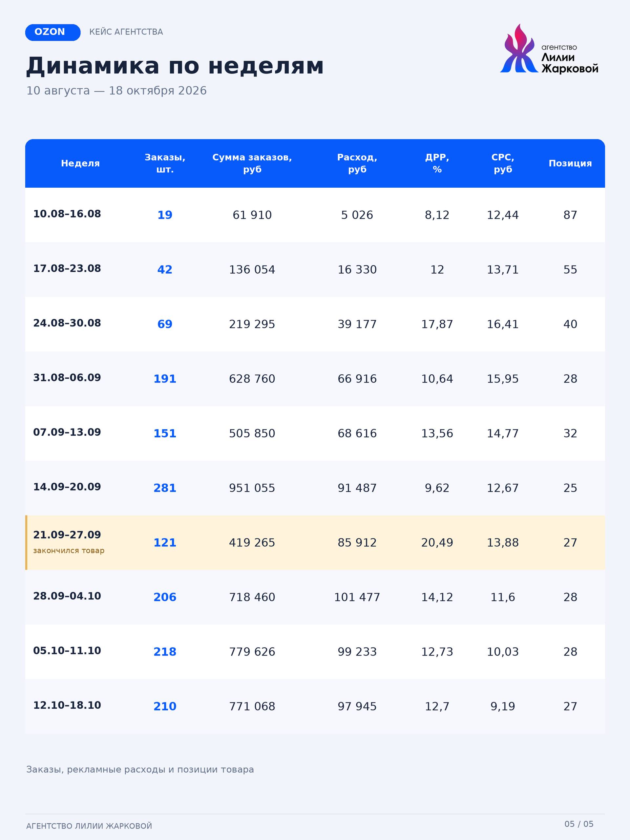Click СРС value '13,71'
This screenshot has height=840, width=630.
click(503, 270)
